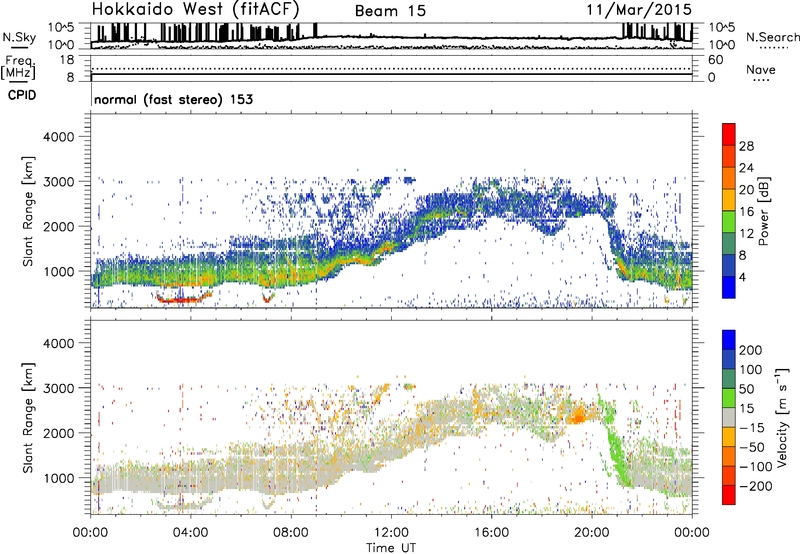Click the 'Time UT' axis label
This screenshot has height=554, width=800.
[391, 548]
